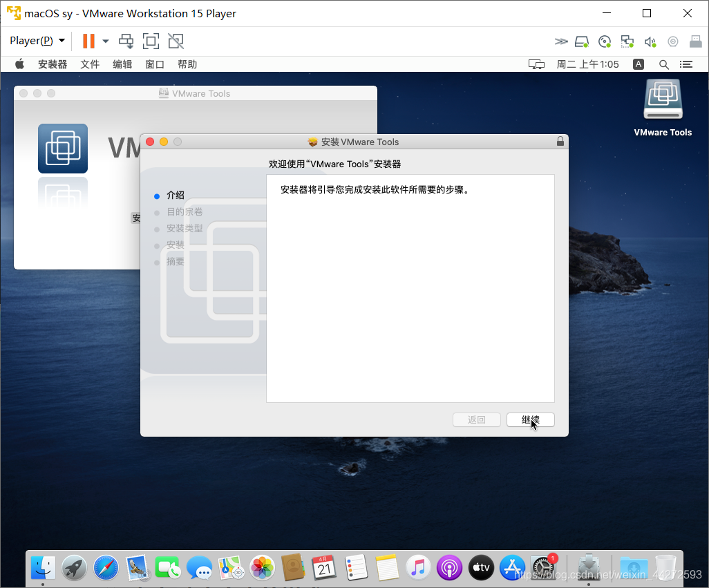This screenshot has height=588, width=709.
Task: Toggle the sound card device icon
Action: tap(650, 41)
